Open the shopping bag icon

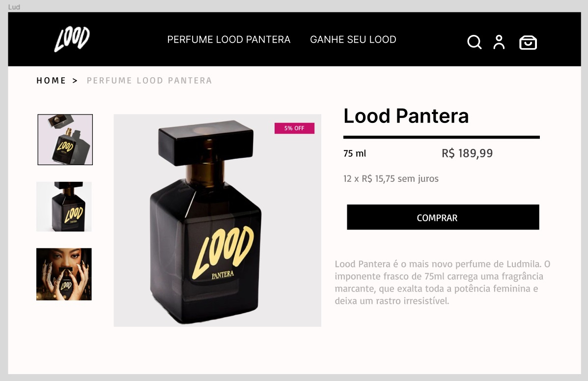coord(528,43)
